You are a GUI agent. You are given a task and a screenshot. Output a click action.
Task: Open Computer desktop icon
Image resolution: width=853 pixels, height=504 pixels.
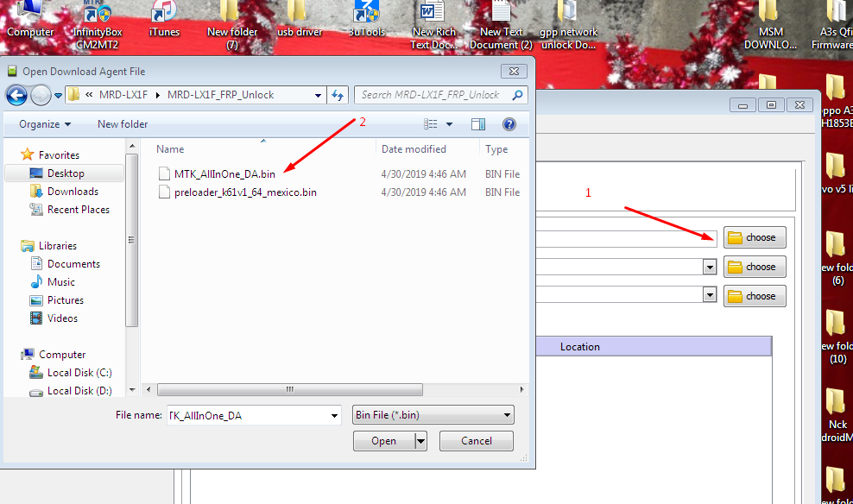30,19
